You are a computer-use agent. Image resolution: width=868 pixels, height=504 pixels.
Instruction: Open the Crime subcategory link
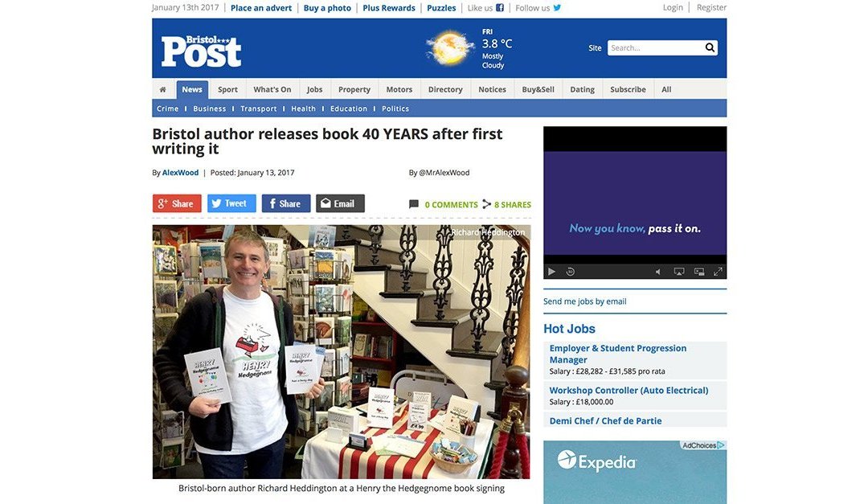(x=168, y=109)
